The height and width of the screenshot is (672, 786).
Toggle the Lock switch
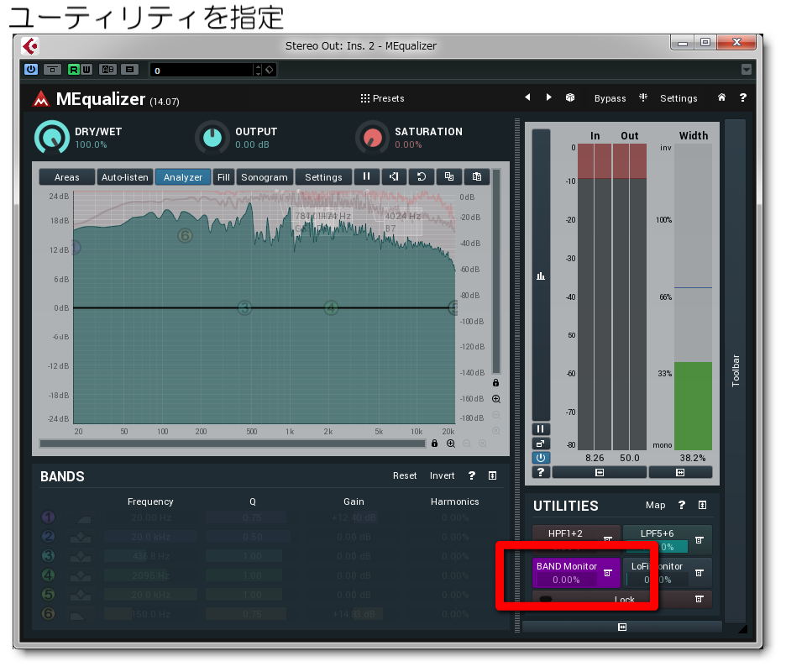tap(546, 599)
